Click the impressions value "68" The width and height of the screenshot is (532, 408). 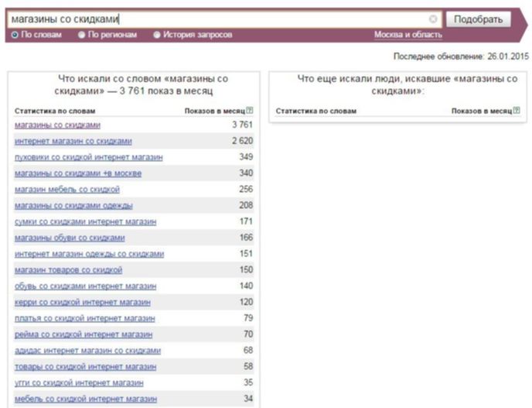(x=248, y=350)
